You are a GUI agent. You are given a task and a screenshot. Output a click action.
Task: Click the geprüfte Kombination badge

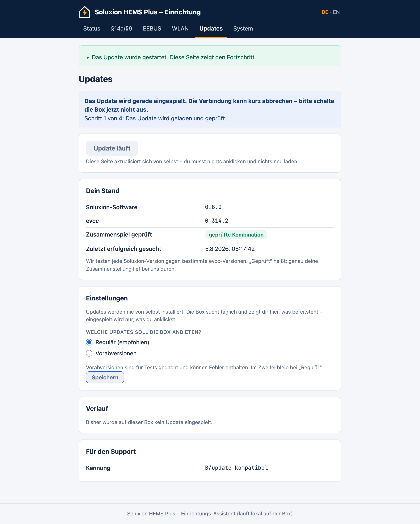pyautogui.click(x=236, y=235)
